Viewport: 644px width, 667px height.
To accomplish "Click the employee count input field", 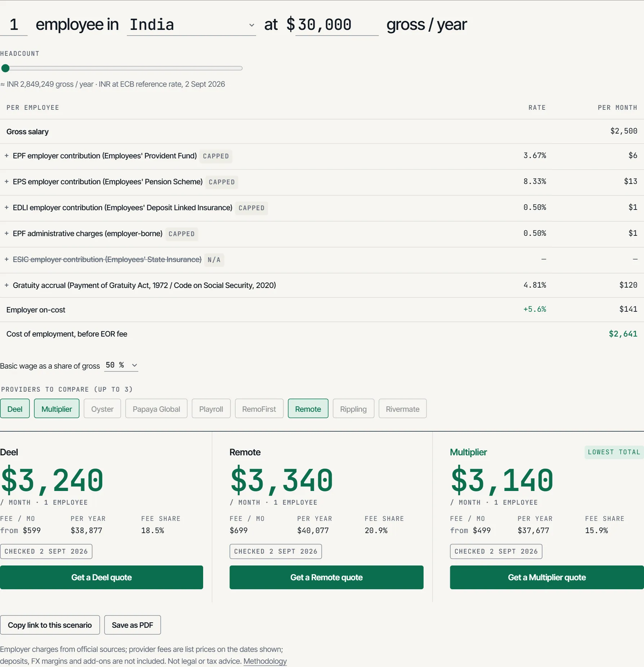I will pyautogui.click(x=14, y=25).
